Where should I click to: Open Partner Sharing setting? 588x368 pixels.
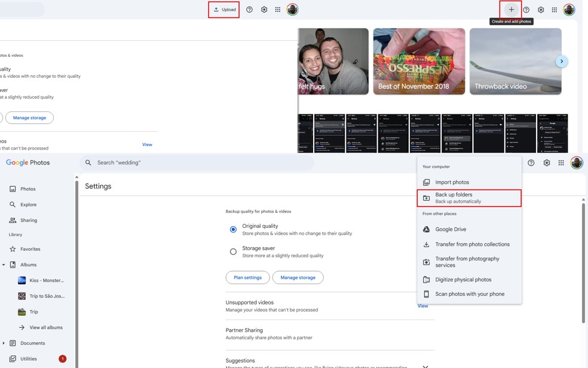(330, 333)
